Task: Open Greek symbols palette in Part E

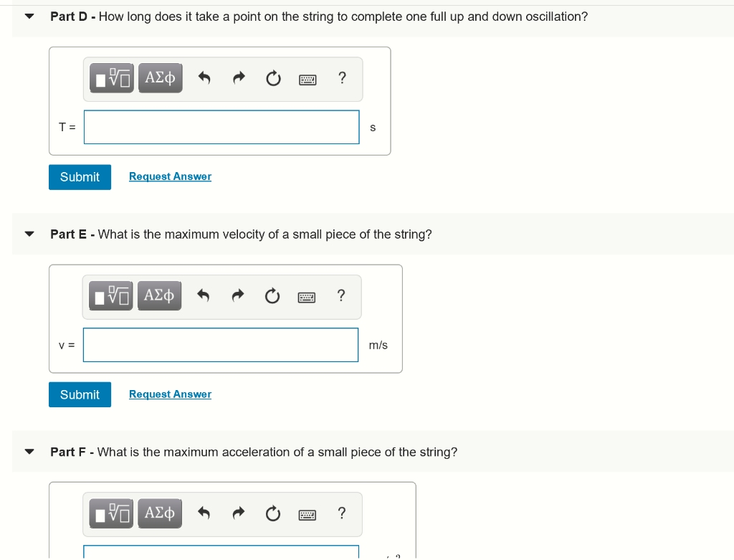Action: [159, 295]
